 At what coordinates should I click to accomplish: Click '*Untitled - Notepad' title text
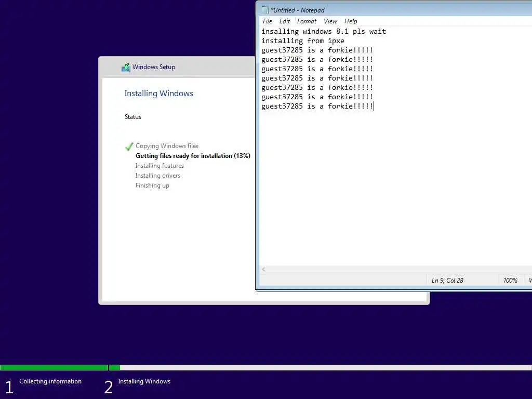[297, 10]
